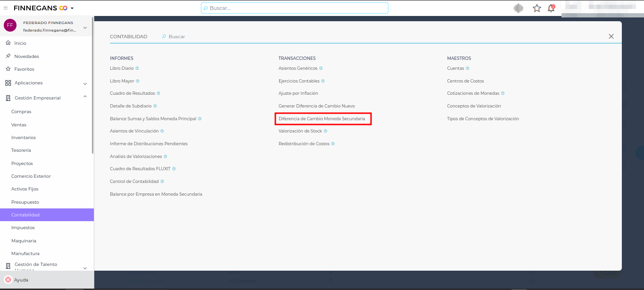Select Impuestos in sidebar
The image size is (644, 290).
coord(23,228)
